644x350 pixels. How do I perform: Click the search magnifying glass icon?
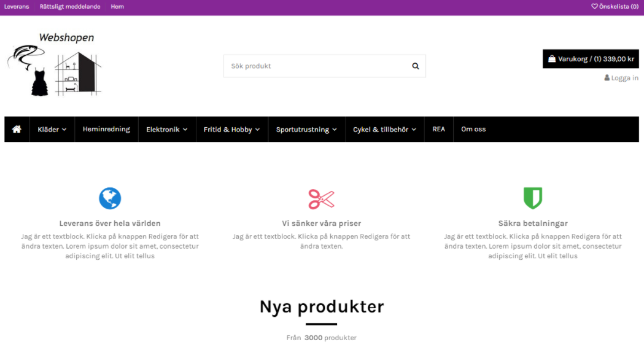[415, 66]
